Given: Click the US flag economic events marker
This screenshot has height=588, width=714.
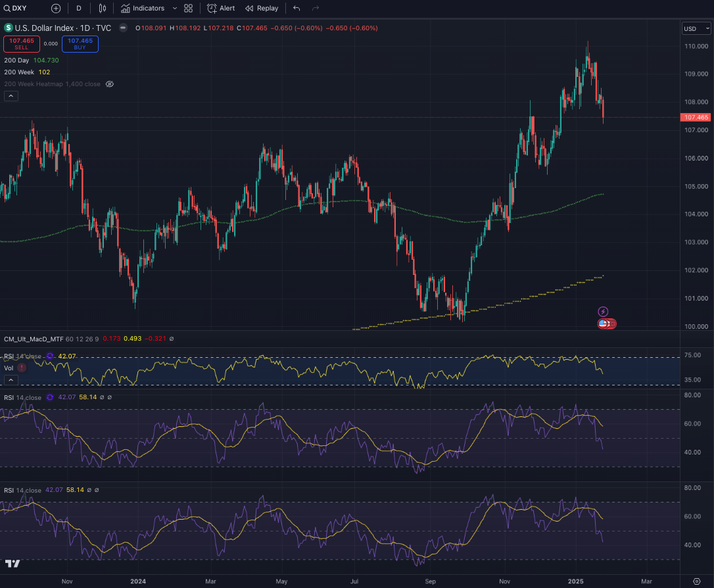Looking at the screenshot, I should click(603, 324).
